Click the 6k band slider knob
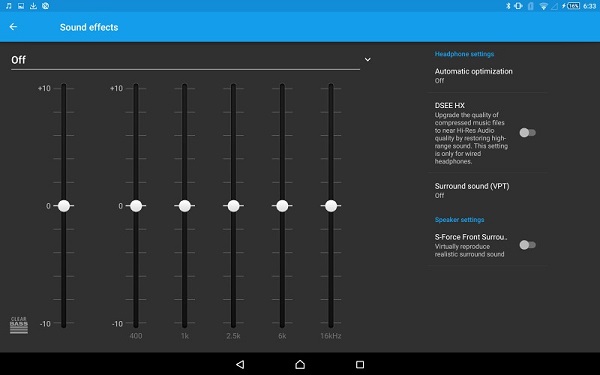The width and height of the screenshot is (600, 375). [282, 206]
